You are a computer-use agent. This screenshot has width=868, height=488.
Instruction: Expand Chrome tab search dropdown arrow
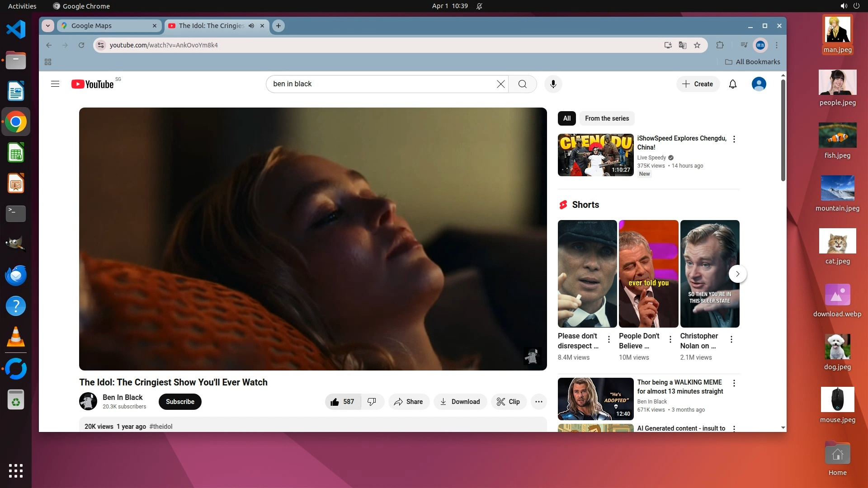pyautogui.click(x=48, y=26)
